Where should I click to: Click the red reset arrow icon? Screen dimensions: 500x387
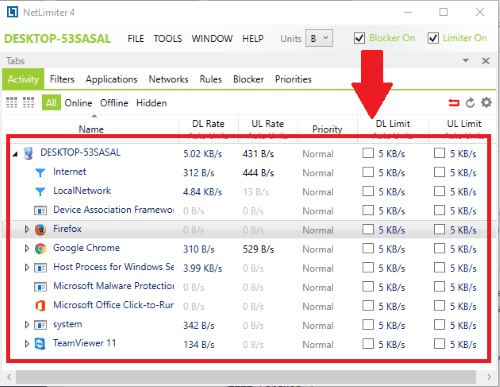[454, 103]
